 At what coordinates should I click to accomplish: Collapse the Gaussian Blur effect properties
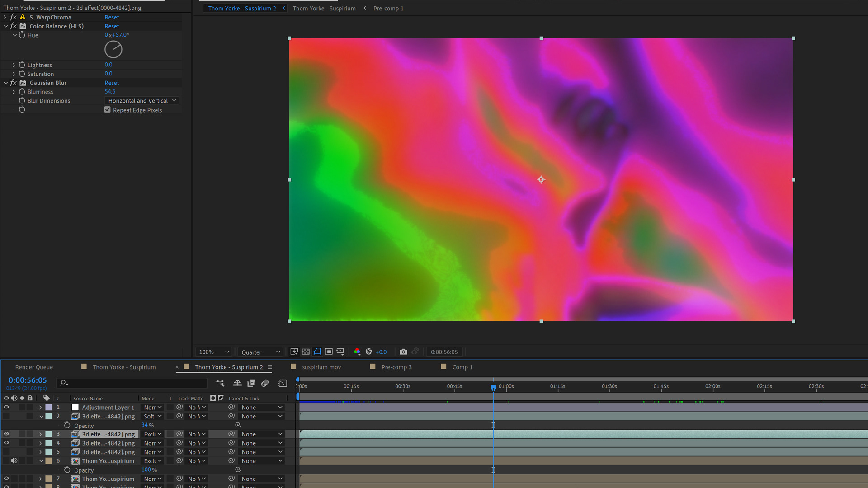tap(6, 83)
